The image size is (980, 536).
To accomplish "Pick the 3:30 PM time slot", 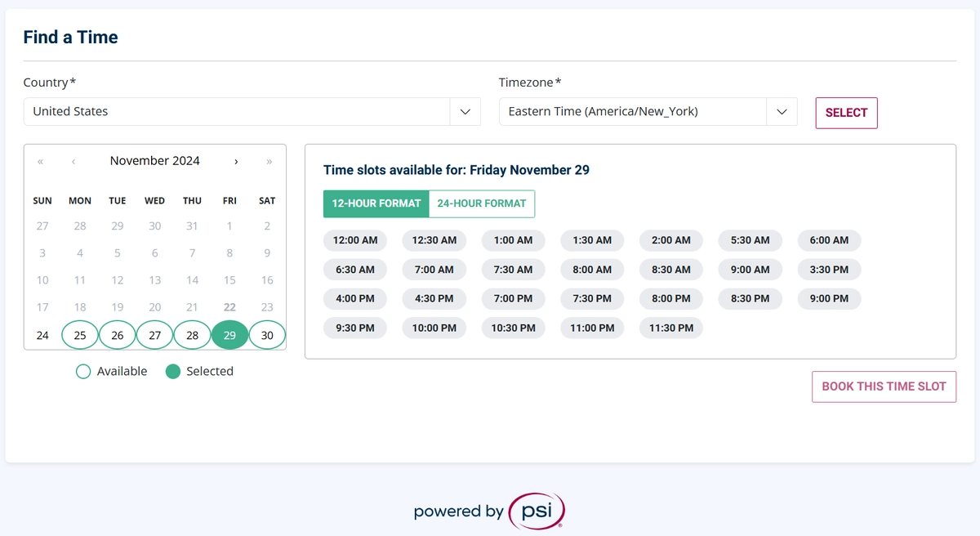I will [x=829, y=270].
